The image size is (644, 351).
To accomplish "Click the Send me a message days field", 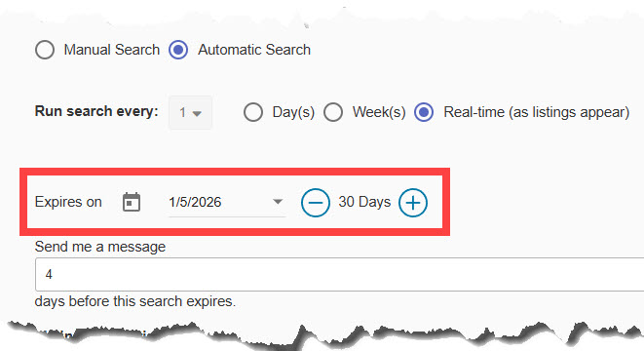I will coord(339,275).
